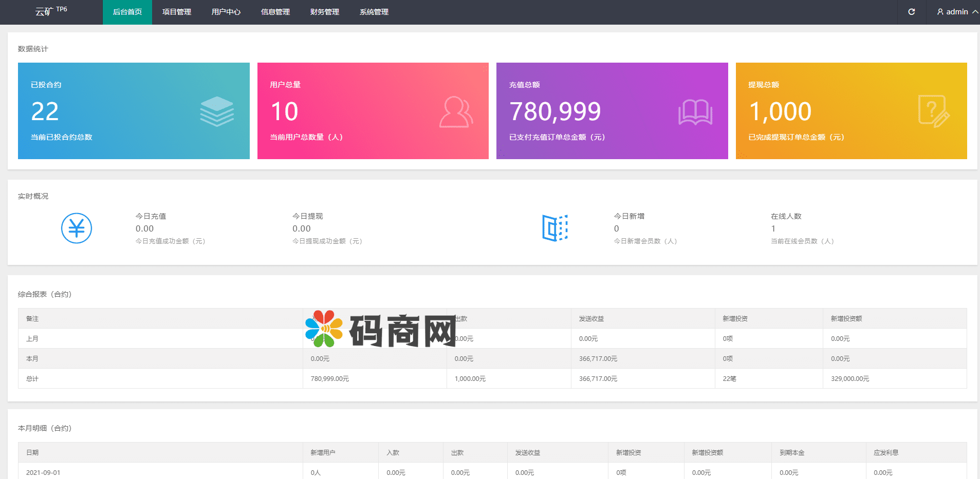Open the 系统管理 menu

point(374,12)
